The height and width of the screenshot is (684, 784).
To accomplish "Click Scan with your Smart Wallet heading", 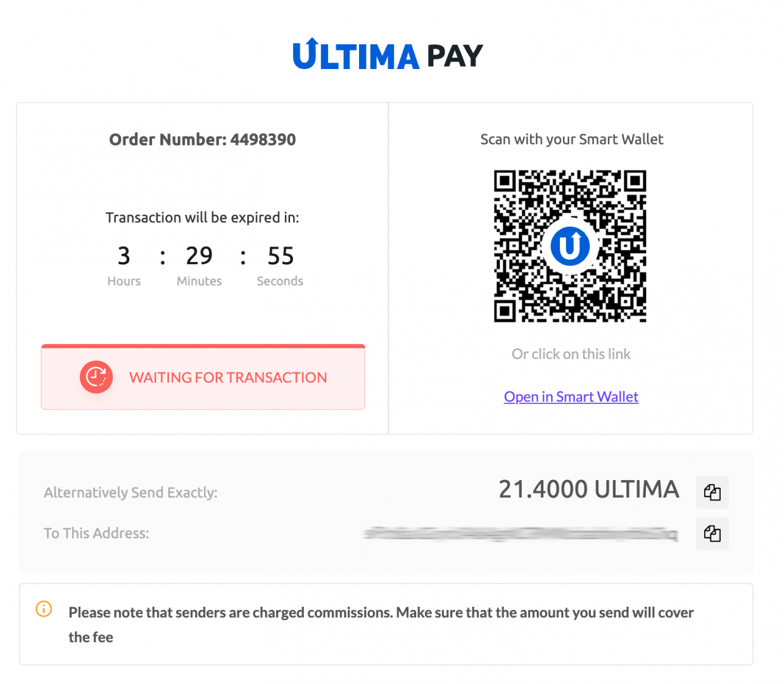I will (x=571, y=139).
